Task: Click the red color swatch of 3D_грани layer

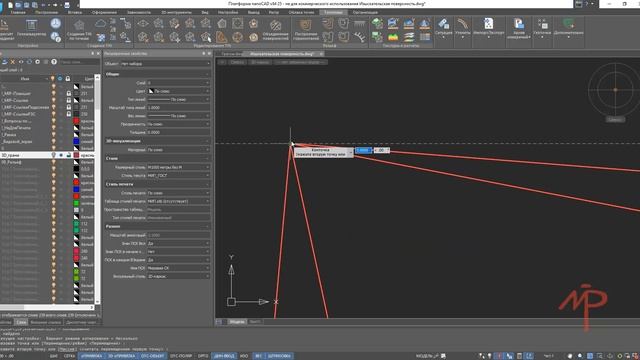Action: point(76,155)
